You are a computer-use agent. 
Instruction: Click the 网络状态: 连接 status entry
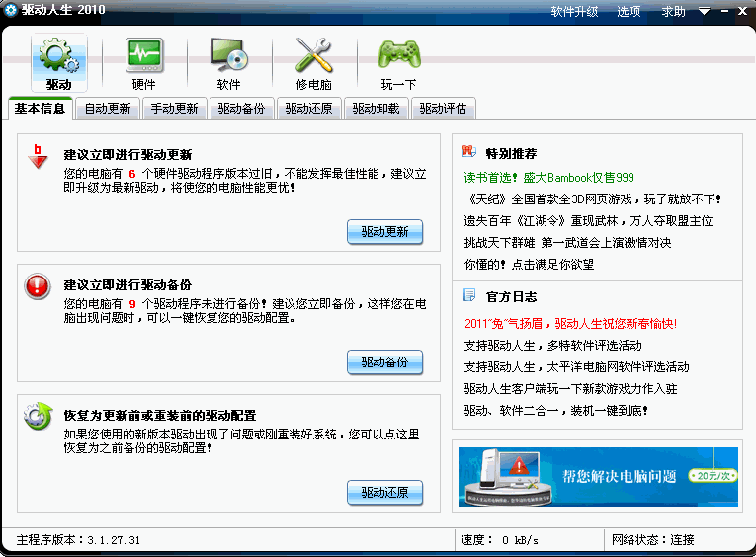[653, 540]
